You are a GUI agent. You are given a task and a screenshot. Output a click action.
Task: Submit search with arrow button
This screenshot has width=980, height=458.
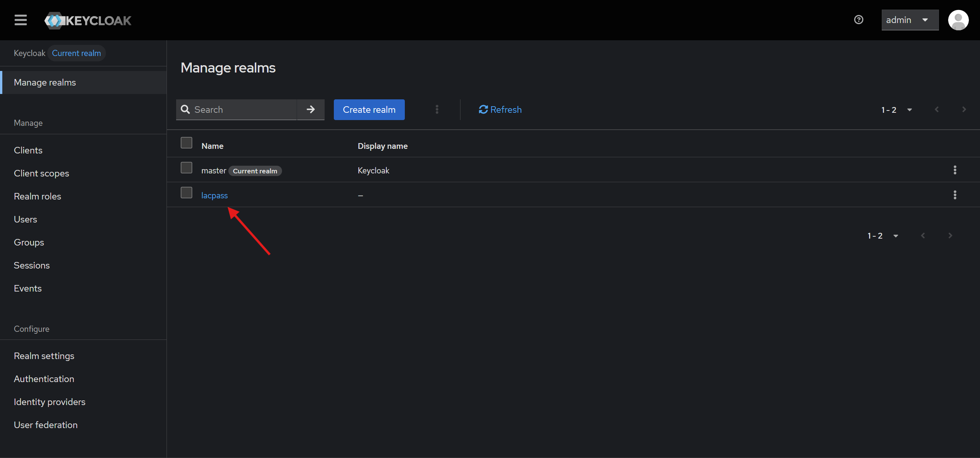(x=311, y=110)
